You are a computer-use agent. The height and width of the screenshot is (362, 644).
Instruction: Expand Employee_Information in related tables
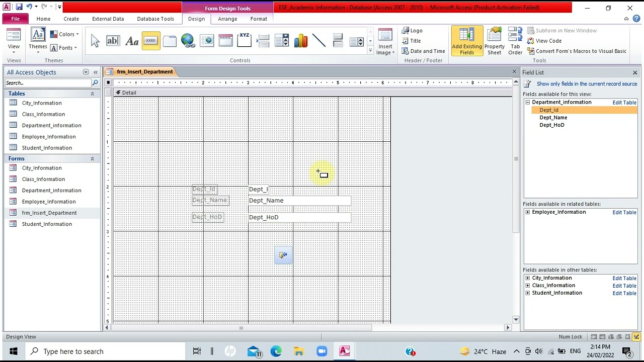click(528, 212)
